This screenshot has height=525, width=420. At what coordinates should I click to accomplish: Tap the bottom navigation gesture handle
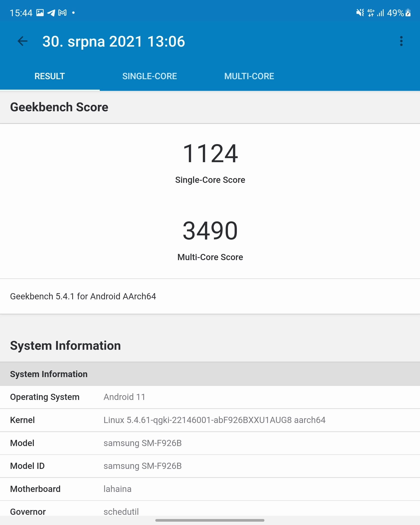[x=210, y=520]
